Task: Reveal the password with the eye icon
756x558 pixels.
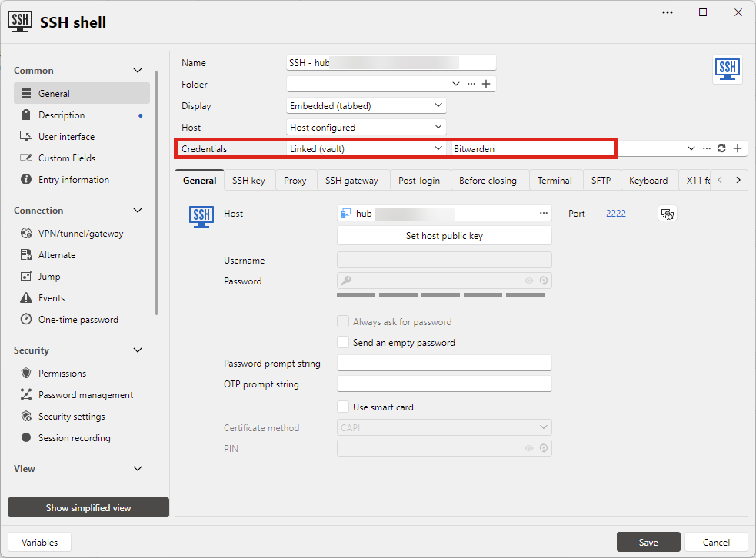Action: 529,281
